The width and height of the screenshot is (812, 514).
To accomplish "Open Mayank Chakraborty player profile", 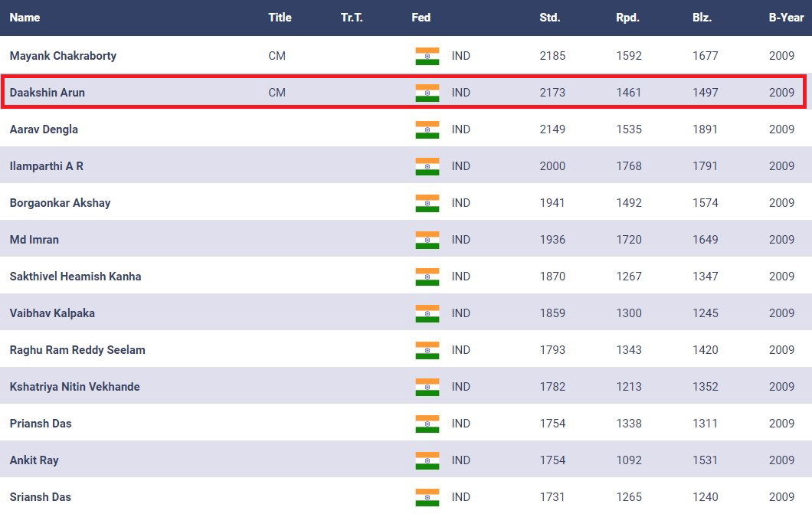I will (x=63, y=56).
